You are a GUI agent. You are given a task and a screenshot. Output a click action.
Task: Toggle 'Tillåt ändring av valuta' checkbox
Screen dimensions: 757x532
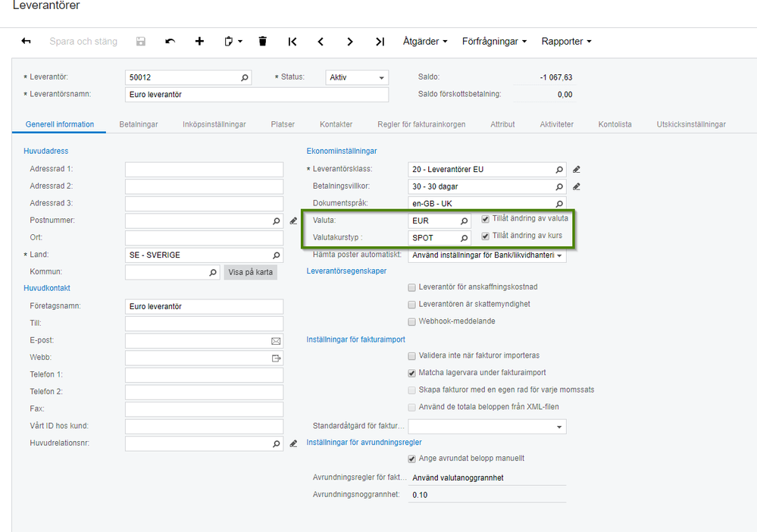coord(486,219)
